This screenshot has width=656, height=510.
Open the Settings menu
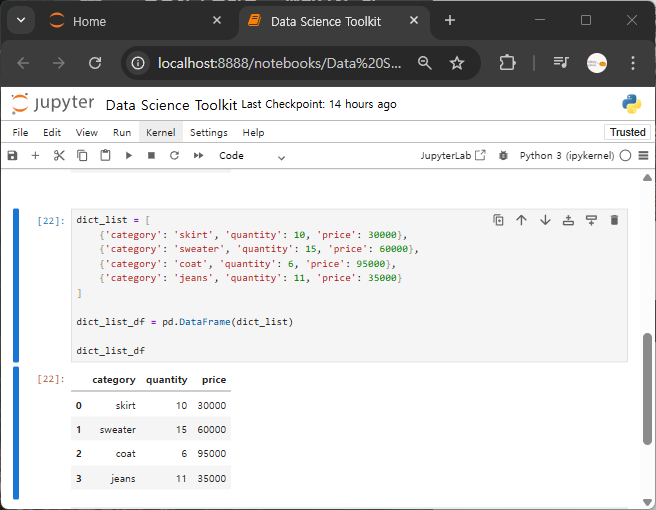[x=209, y=133]
